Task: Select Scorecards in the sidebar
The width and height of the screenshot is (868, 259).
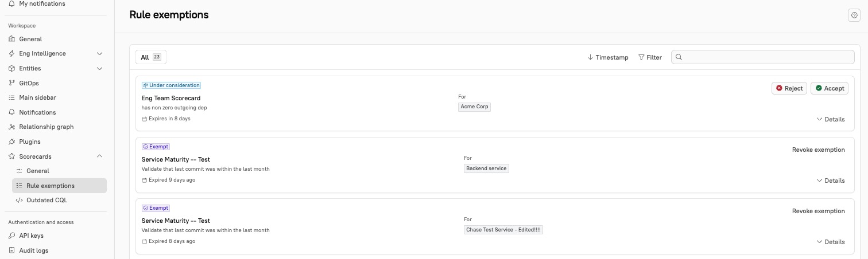Action: 35,156
